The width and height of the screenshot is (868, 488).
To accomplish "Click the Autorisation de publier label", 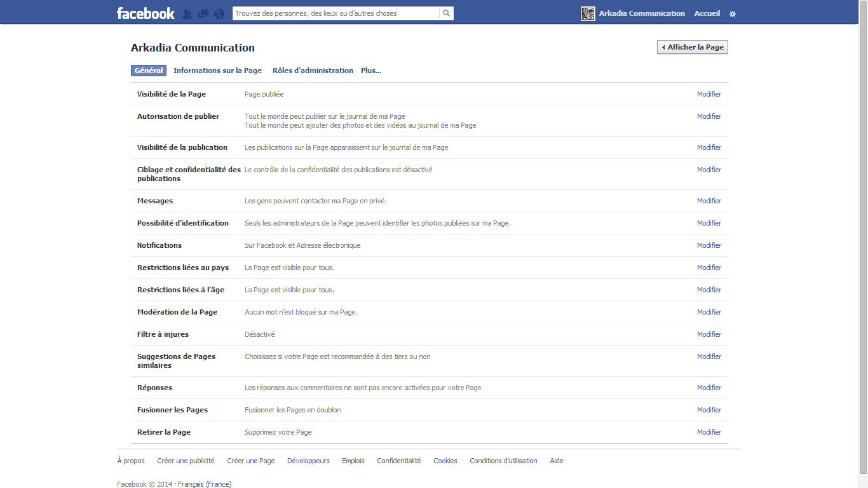I will pos(179,116).
